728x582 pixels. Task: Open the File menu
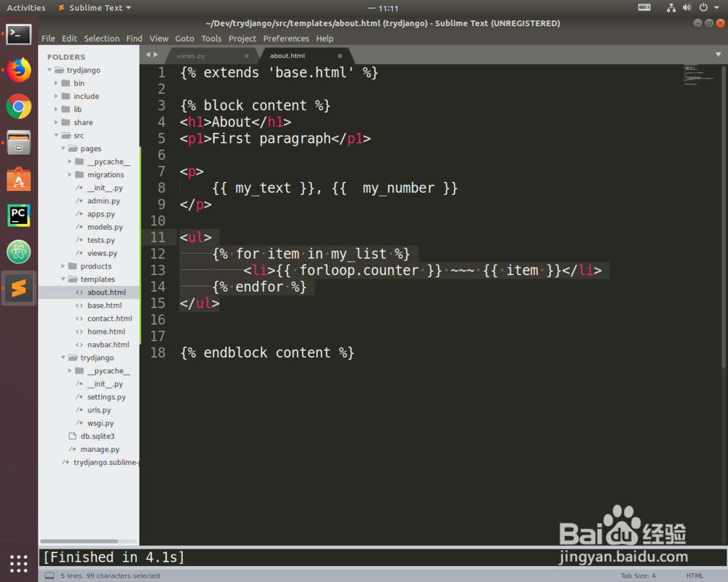point(48,39)
